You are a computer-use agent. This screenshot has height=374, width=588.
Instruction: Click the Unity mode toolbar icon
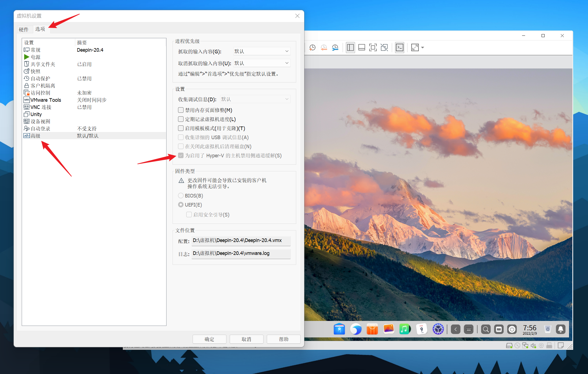click(384, 48)
